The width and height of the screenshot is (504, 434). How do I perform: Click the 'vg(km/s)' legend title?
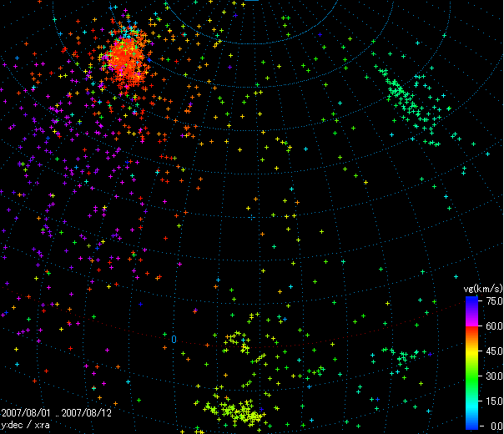pos(482,289)
